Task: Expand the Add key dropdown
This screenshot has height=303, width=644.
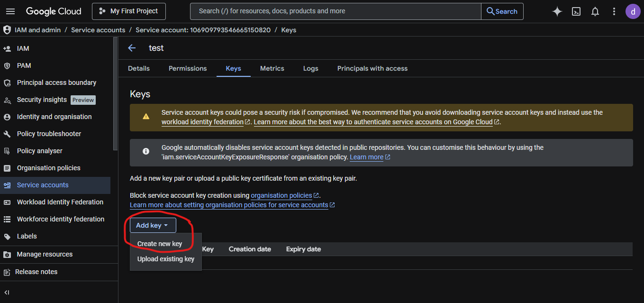Action: (x=153, y=225)
